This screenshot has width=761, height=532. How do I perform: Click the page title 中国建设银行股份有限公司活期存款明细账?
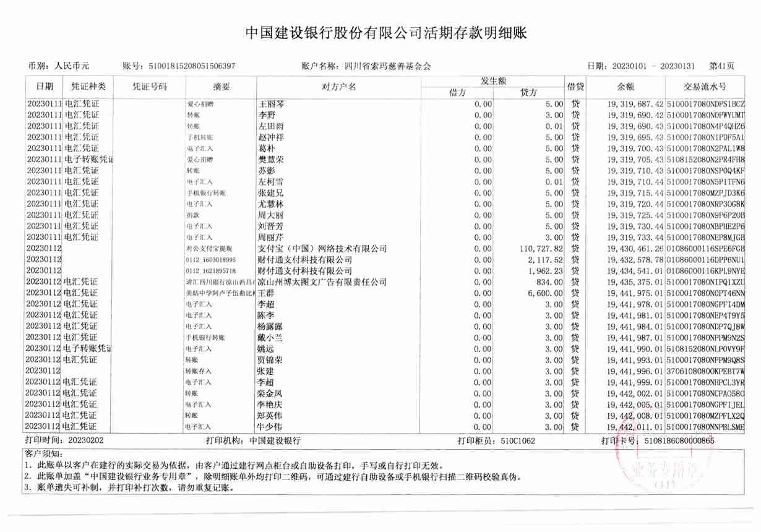386,33
